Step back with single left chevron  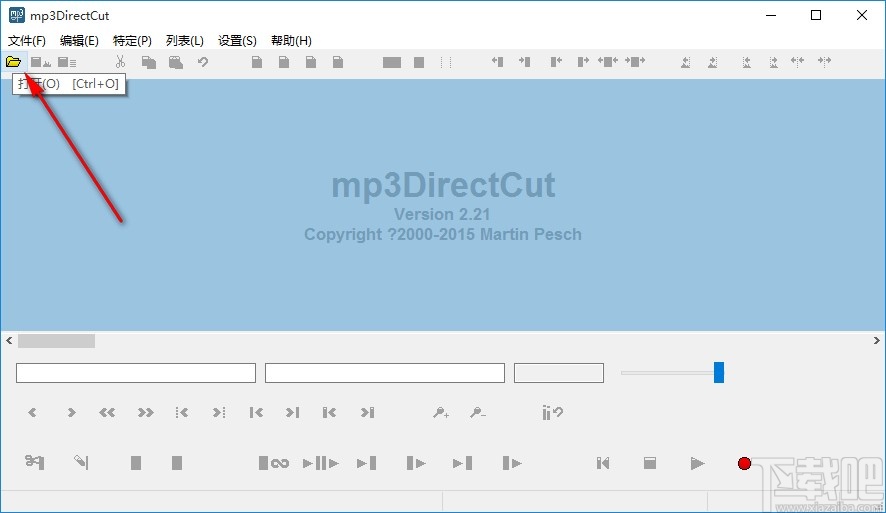32,412
